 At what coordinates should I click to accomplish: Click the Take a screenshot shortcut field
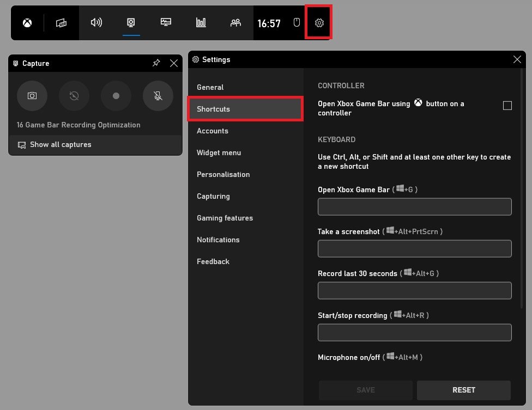[414, 249]
